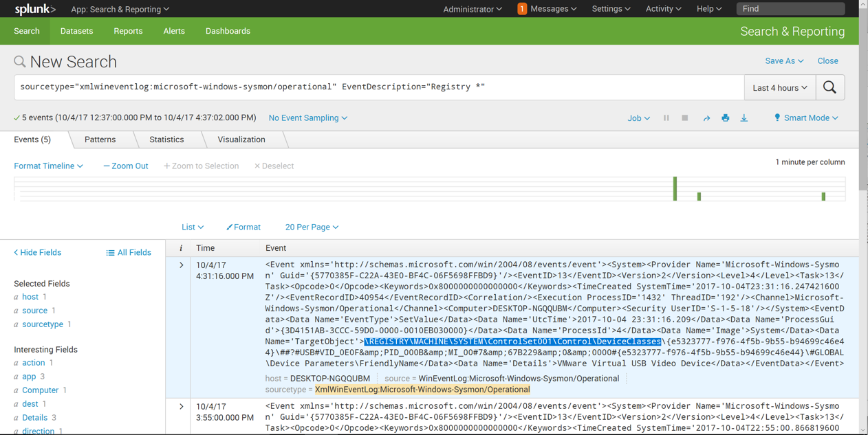Click the rightmost timeline bar
The width and height of the screenshot is (868, 435).
coord(823,197)
